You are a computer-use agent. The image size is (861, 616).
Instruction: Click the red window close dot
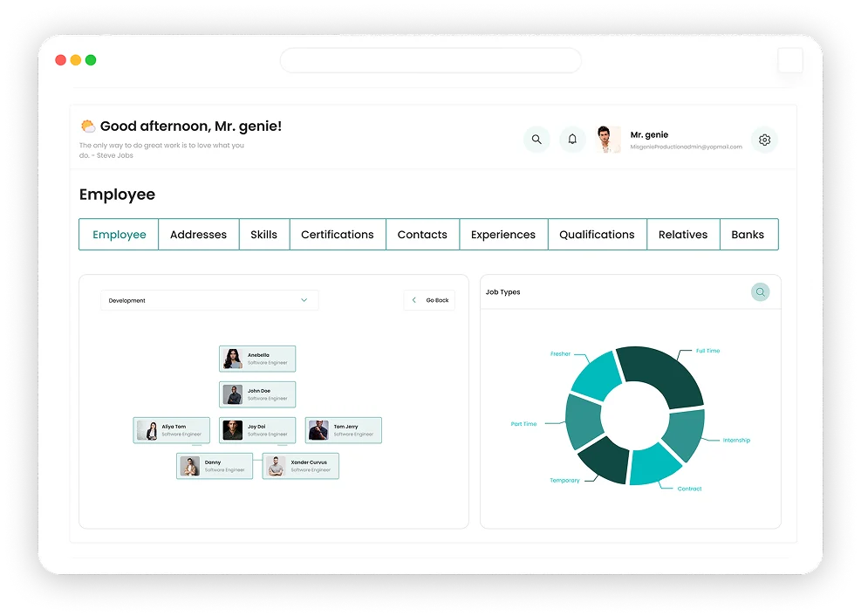(x=60, y=60)
